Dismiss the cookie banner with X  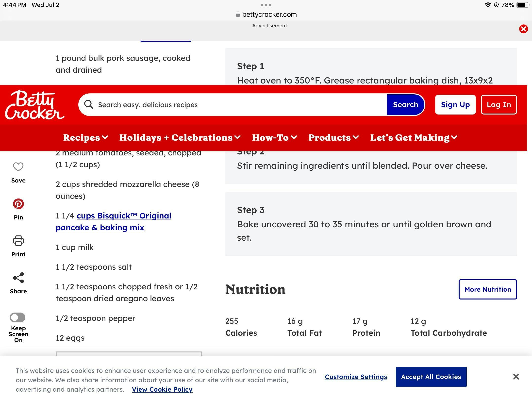coord(516,377)
